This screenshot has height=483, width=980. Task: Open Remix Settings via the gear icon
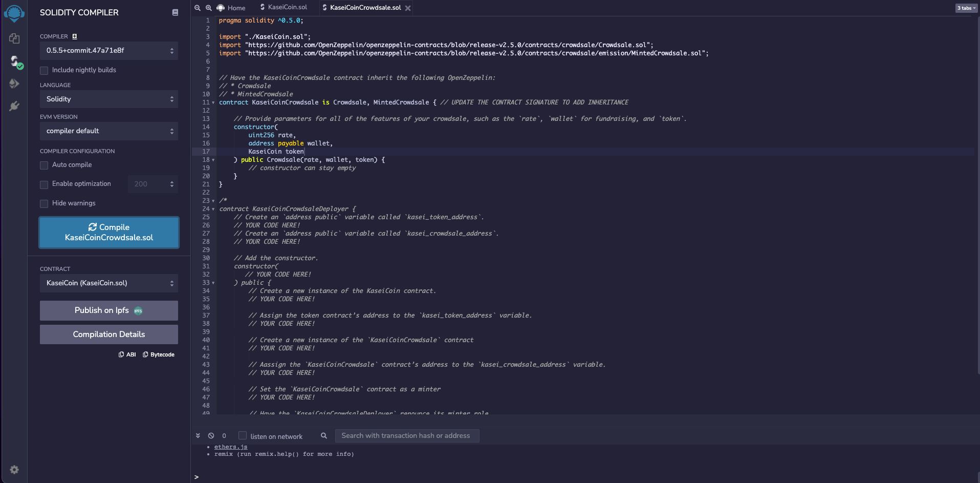[14, 470]
